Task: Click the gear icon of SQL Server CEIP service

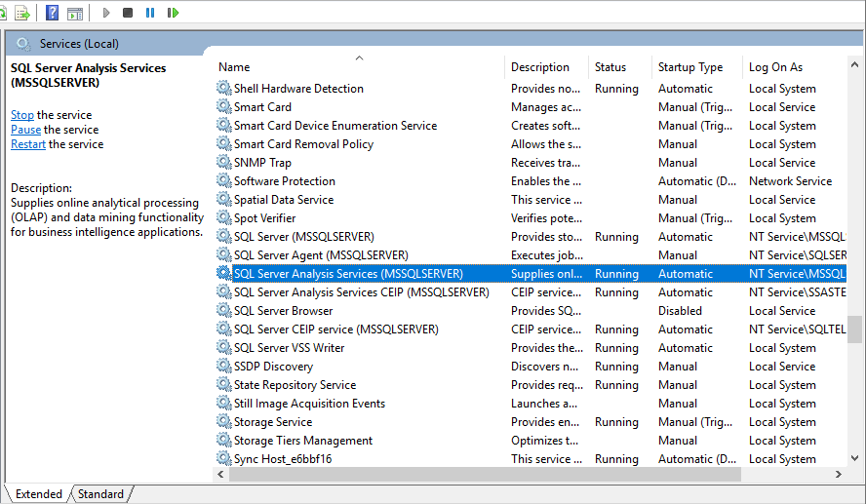Action: 223,329
